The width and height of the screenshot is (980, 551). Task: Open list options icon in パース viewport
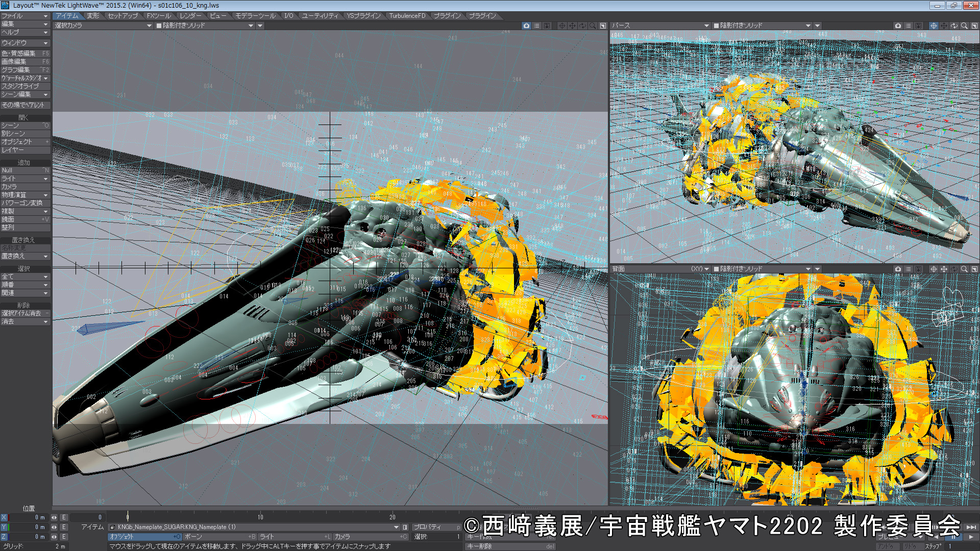point(908,26)
